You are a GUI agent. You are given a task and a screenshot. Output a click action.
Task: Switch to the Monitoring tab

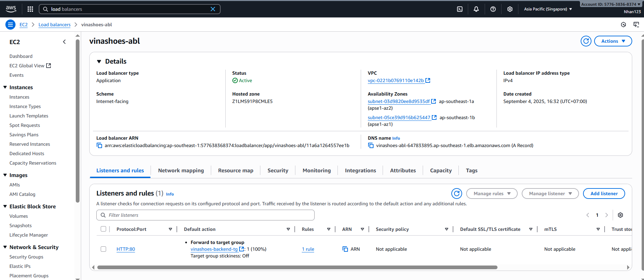pos(317,171)
